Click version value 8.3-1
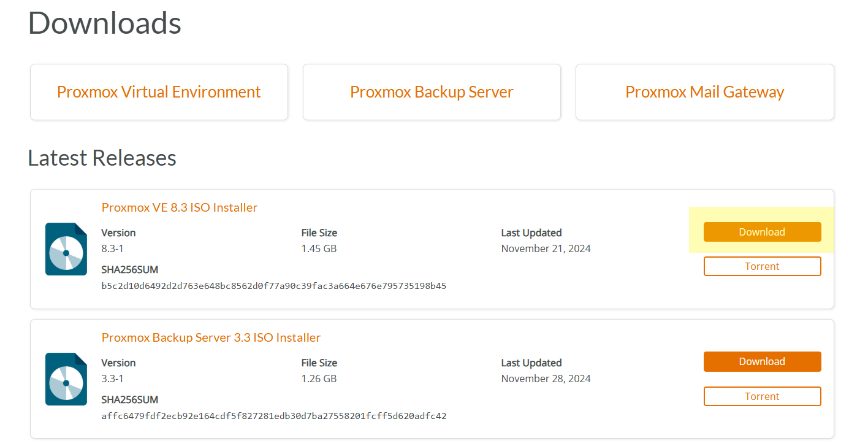The image size is (868, 446). (113, 248)
